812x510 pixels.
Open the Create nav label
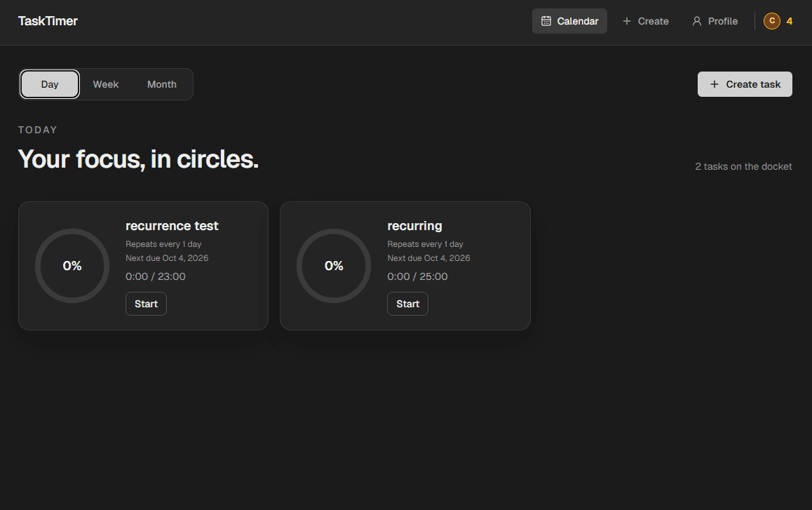tap(653, 21)
